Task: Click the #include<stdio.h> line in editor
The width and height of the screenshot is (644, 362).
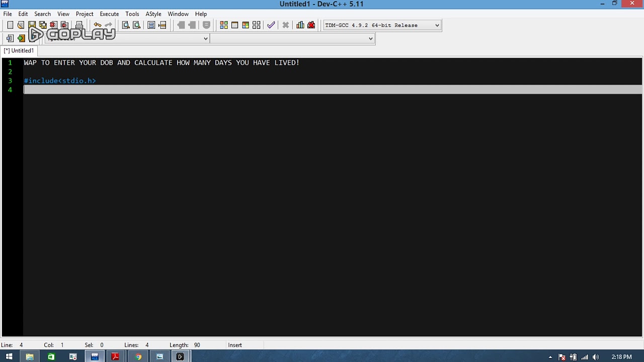Action: (60, 81)
